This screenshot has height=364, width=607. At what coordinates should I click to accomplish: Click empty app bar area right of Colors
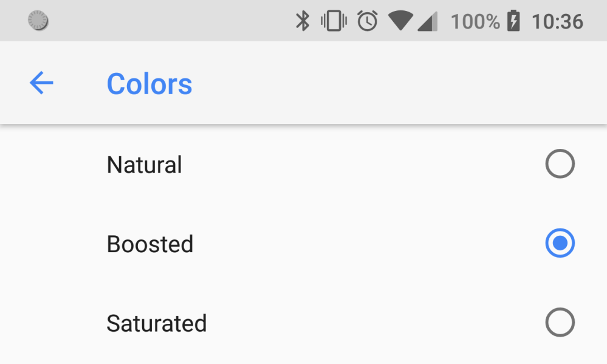[395, 83]
